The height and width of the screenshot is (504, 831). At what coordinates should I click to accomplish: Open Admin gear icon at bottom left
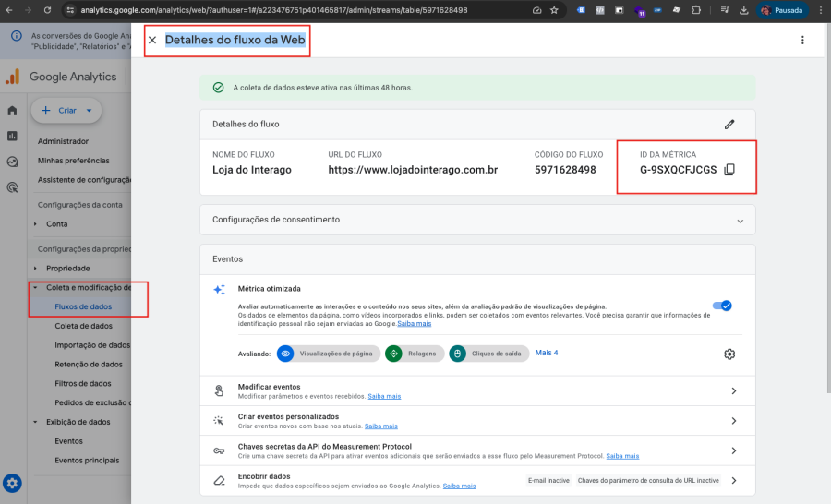click(x=12, y=484)
